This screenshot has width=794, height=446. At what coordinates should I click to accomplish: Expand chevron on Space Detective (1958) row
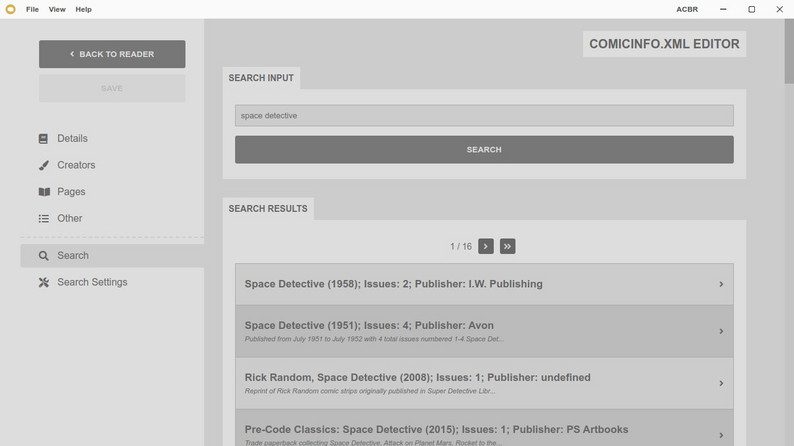[721, 284]
